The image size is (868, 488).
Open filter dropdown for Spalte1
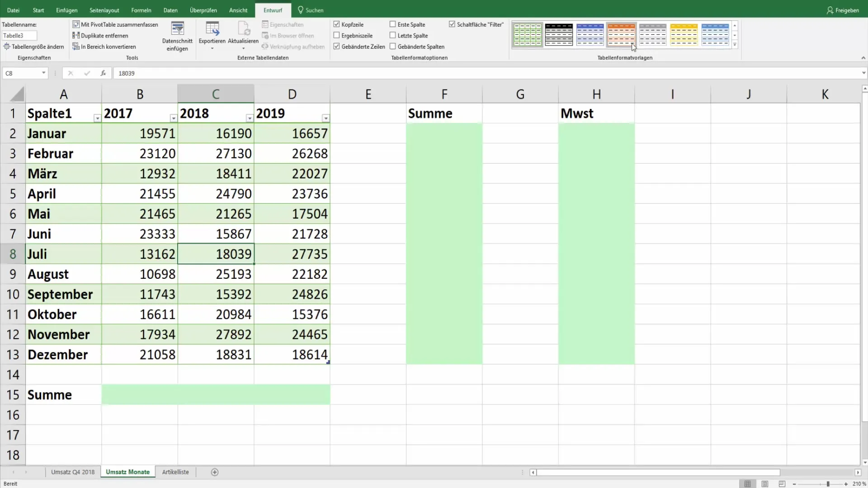(97, 118)
